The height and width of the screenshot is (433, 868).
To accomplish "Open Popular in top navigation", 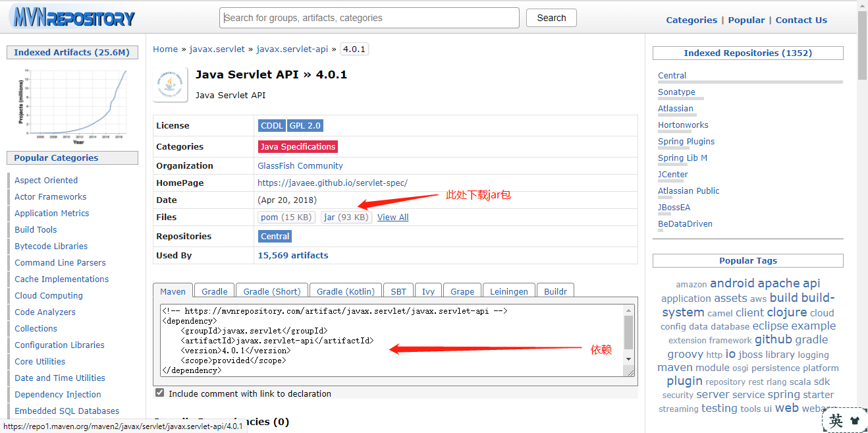I will point(746,20).
